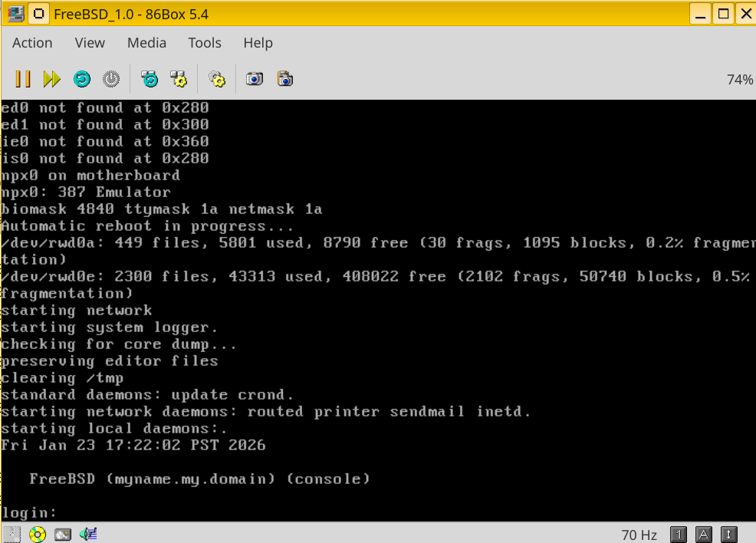Hard reset the virtual machine
This screenshot has width=756, height=543.
[x=82, y=79]
